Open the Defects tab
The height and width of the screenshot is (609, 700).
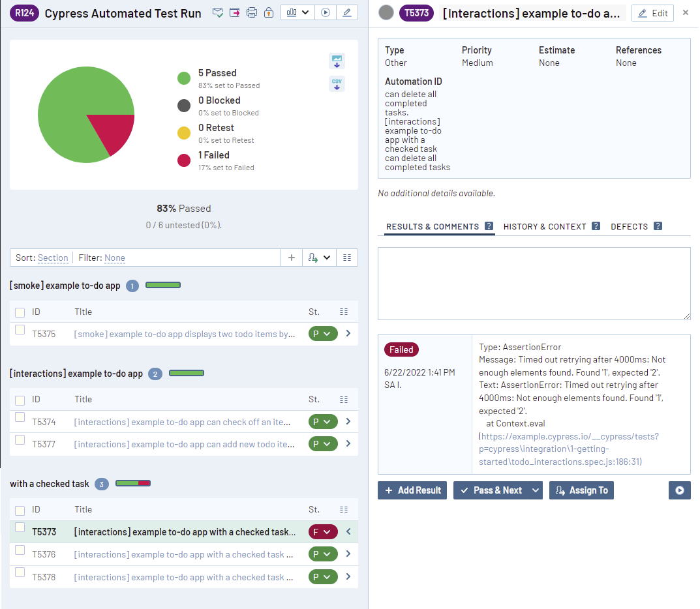629,227
